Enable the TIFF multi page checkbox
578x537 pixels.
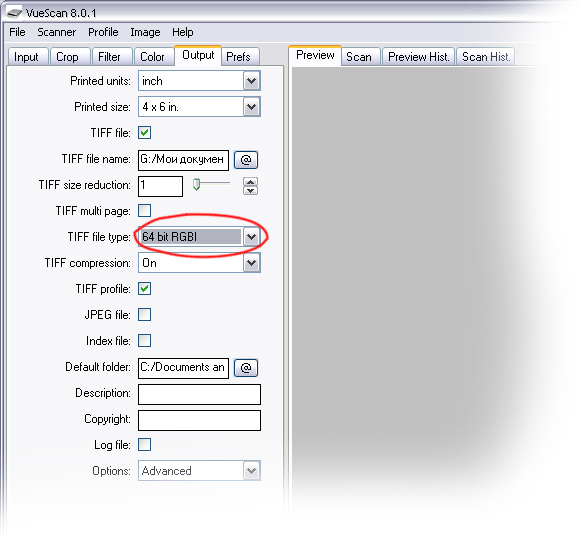[144, 211]
